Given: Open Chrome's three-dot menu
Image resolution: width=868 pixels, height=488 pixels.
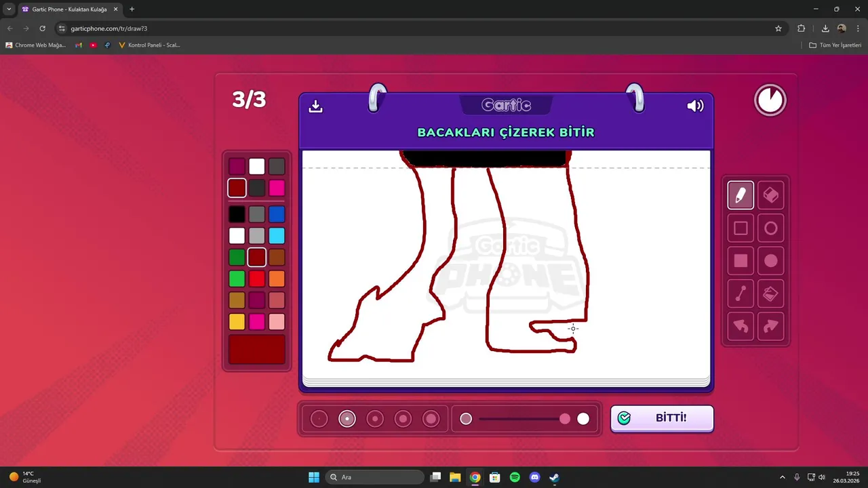Looking at the screenshot, I should (858, 28).
